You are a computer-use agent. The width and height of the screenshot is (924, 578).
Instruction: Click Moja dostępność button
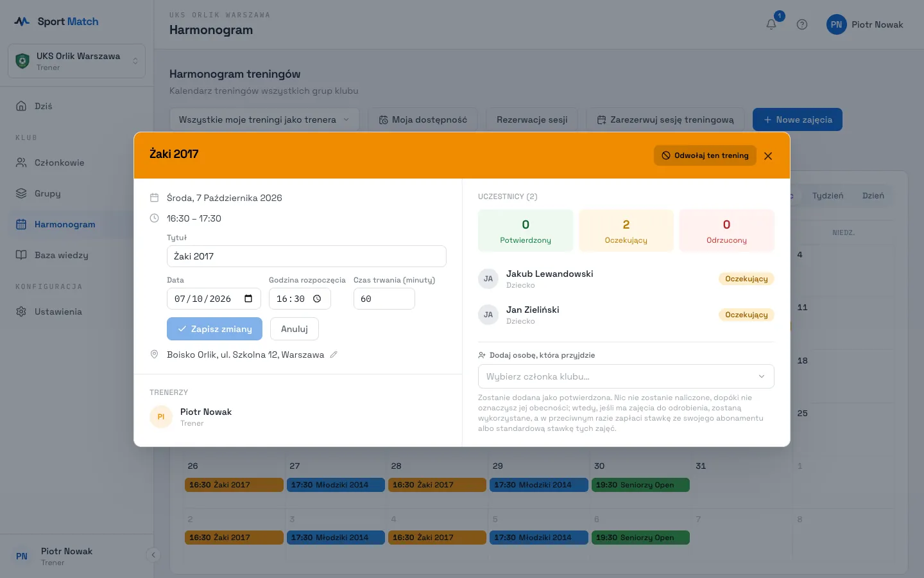pyautogui.click(x=423, y=119)
